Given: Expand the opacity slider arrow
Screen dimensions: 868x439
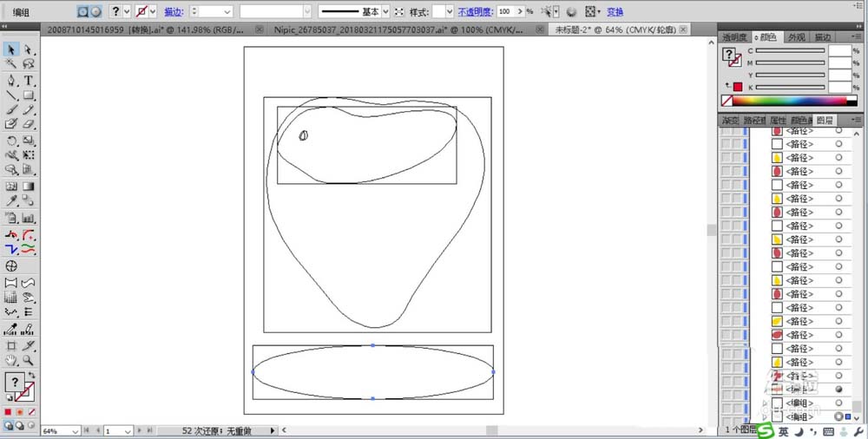Looking at the screenshot, I should coord(520,11).
